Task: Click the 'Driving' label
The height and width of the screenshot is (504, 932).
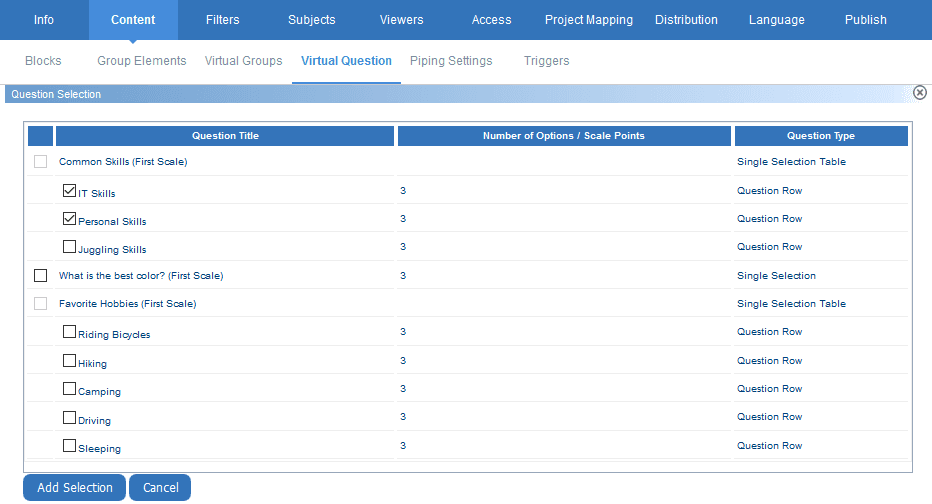Action: 95,420
